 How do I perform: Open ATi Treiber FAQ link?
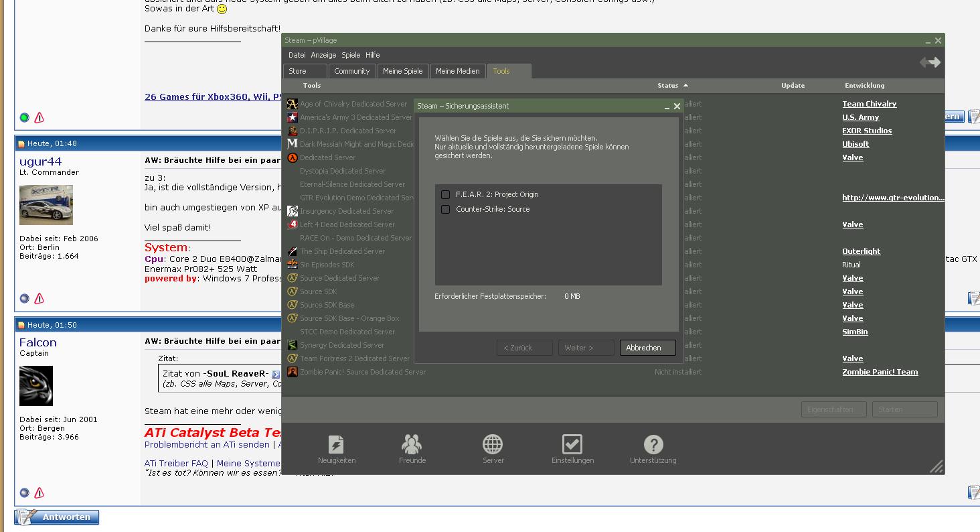176,463
